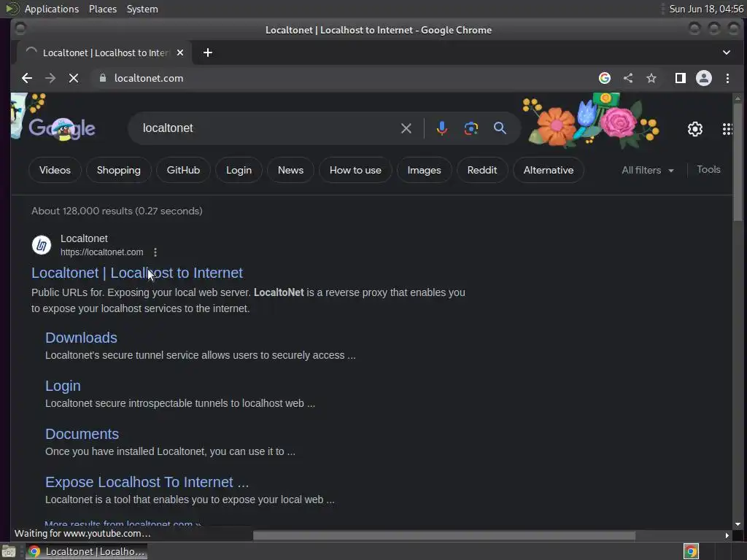This screenshot has height=560, width=747.
Task: Open the show desktop icon in bottom panel
Action: click(x=9, y=551)
